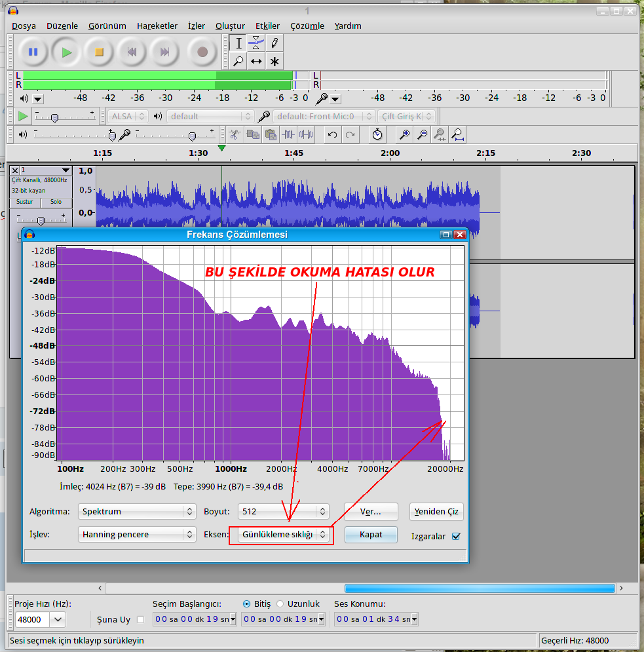The height and width of the screenshot is (652, 644).
Task: Select the Envelope tool
Action: coord(256,43)
